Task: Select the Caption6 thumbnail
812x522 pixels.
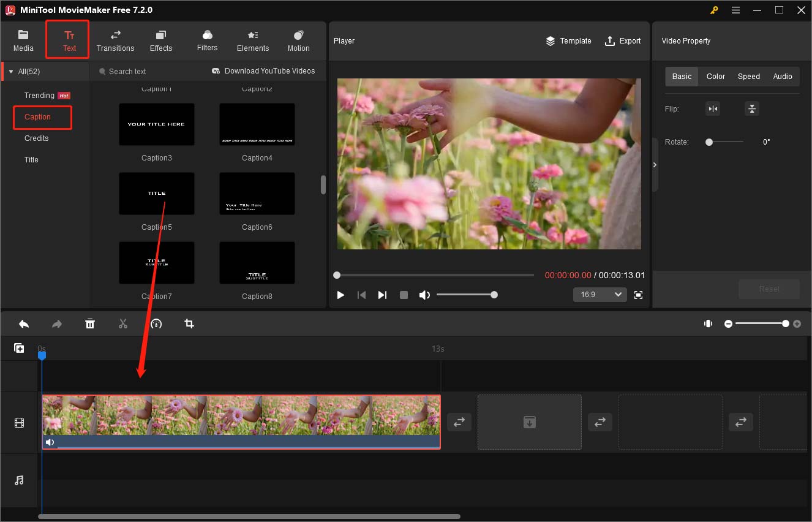Action: point(257,194)
